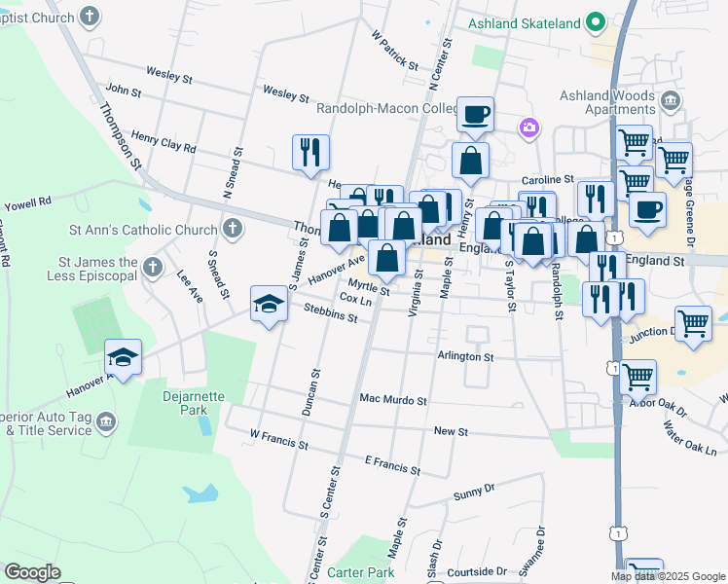Select the Ashland Woods Apartments icon
Screen dimensions: 728x584
[670, 100]
